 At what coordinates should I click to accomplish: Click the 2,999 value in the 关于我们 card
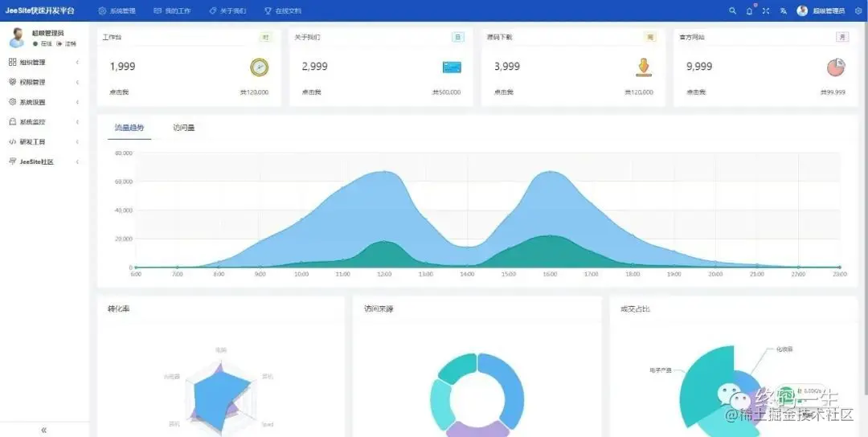314,67
